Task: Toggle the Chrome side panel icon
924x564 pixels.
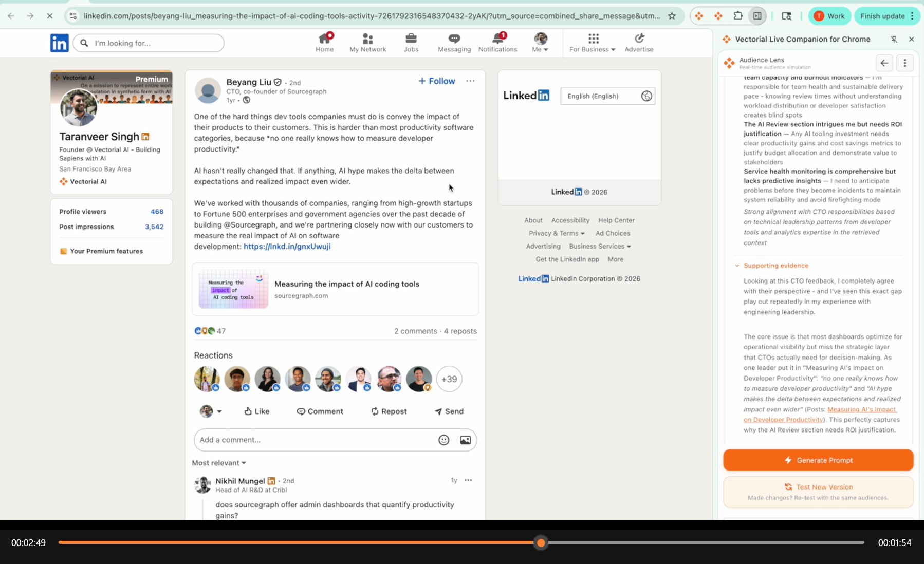Action: tap(757, 16)
